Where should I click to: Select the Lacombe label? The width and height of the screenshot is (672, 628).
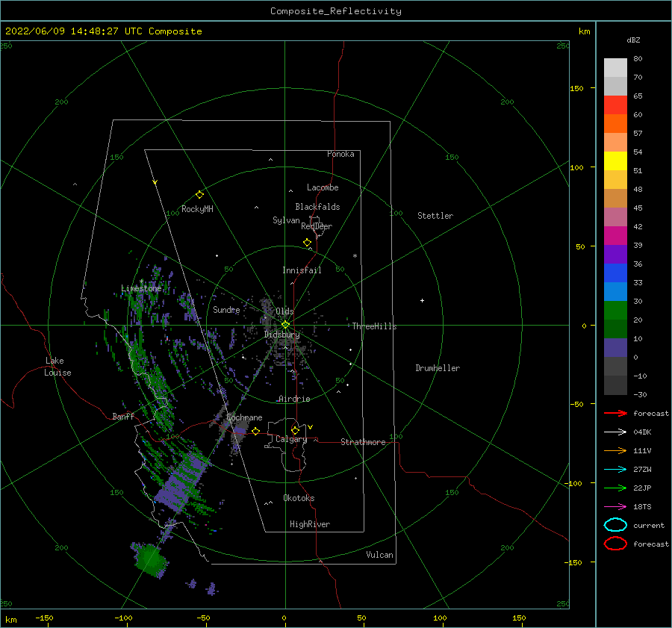click(323, 187)
